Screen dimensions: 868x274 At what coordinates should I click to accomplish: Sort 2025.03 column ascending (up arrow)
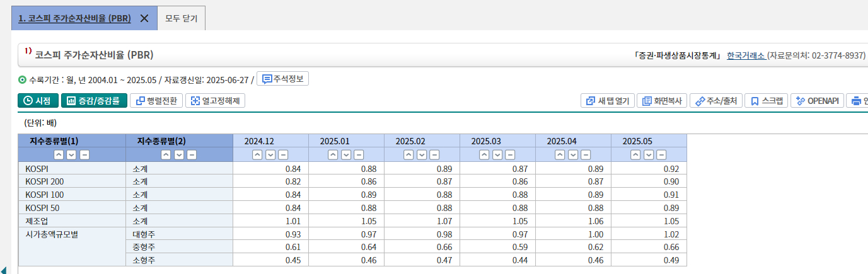click(484, 155)
